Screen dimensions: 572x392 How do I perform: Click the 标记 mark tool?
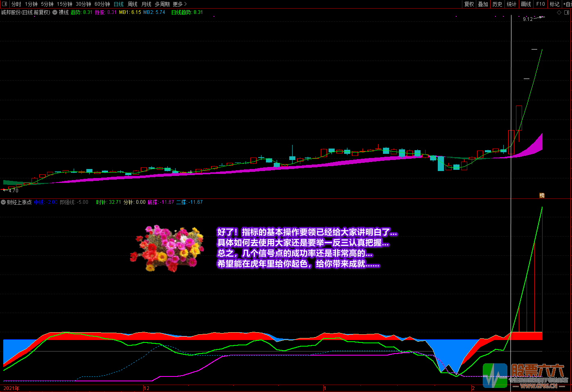pyautogui.click(x=554, y=4)
